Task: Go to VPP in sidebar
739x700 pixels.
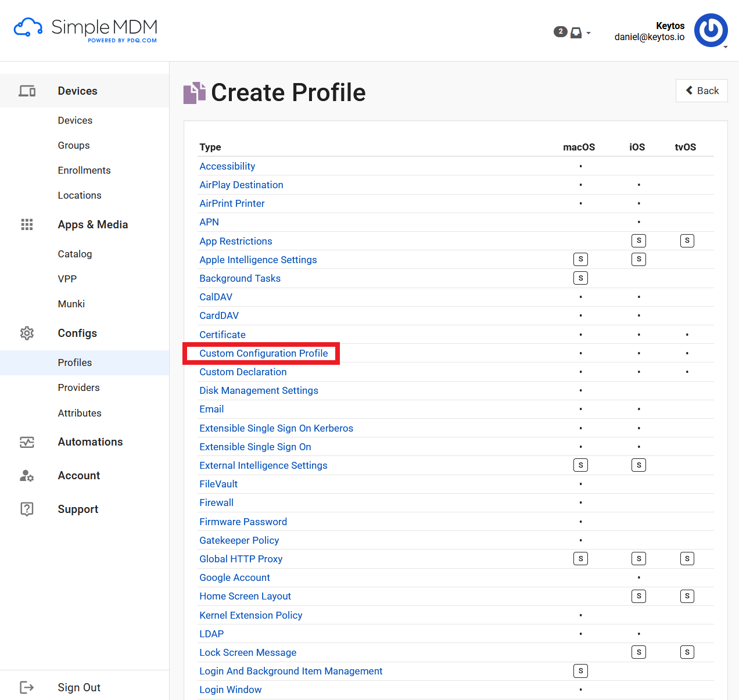Action: (67, 279)
